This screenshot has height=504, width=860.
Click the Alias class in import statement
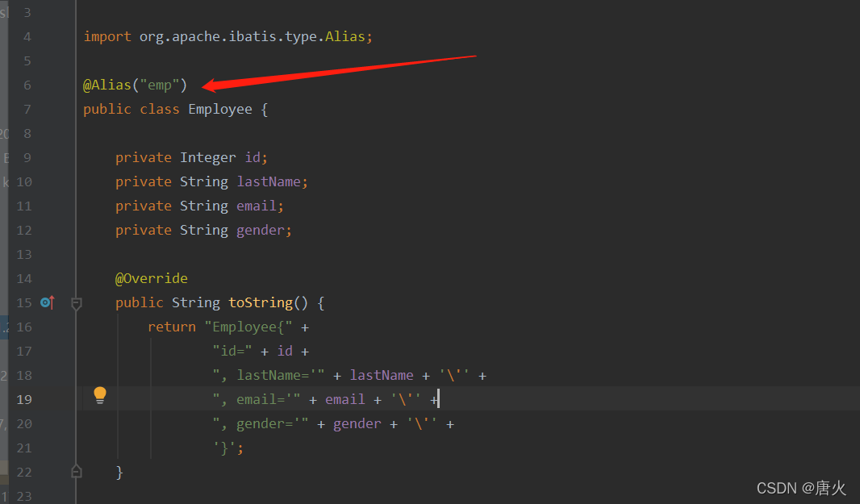[345, 37]
